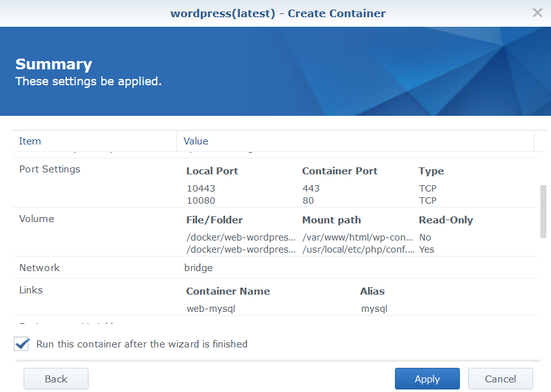The height and width of the screenshot is (392, 551).
Task: Click the Cancel button
Action: click(x=501, y=379)
